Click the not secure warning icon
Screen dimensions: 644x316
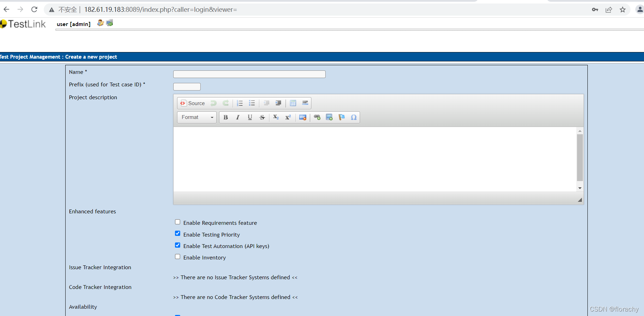pos(52,10)
